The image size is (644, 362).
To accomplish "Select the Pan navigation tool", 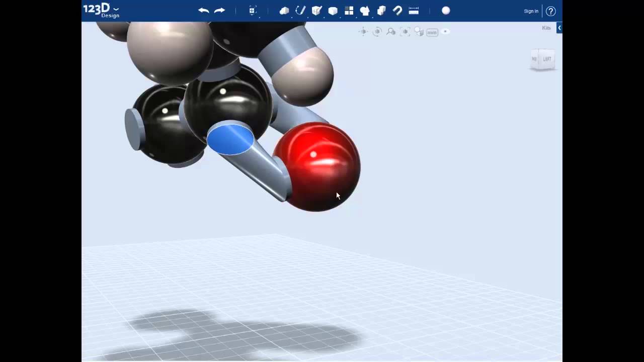I will [363, 32].
